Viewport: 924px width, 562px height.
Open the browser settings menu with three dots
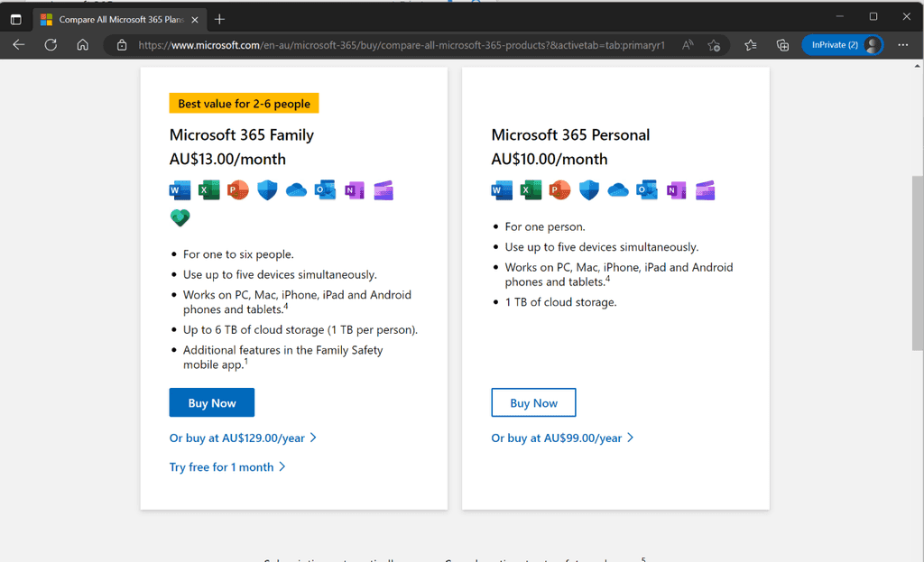click(x=902, y=44)
